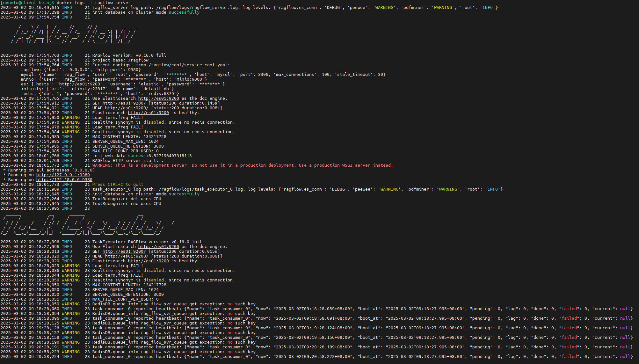639x364 pixels.
Task: Click the http://127.0.0.1:9380 running address link
Action: (x=63, y=175)
